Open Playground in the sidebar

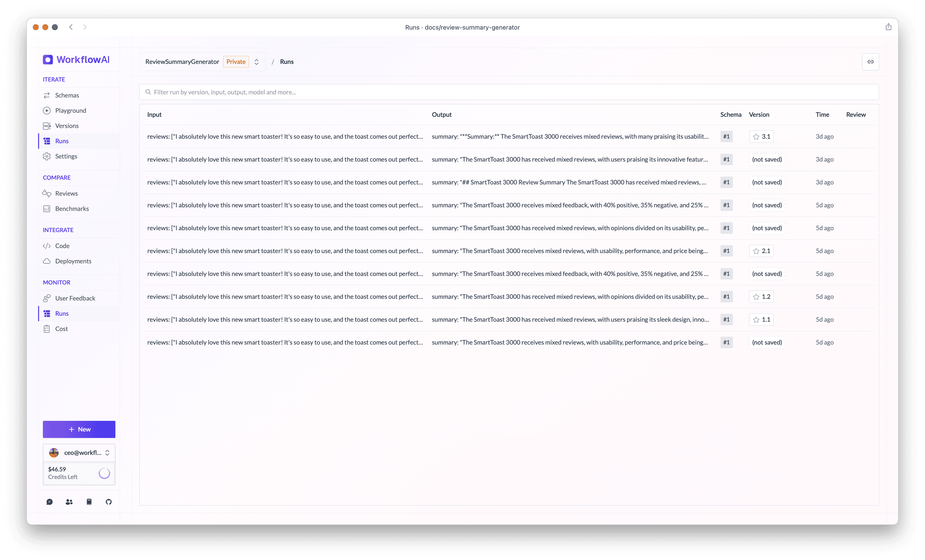click(71, 111)
